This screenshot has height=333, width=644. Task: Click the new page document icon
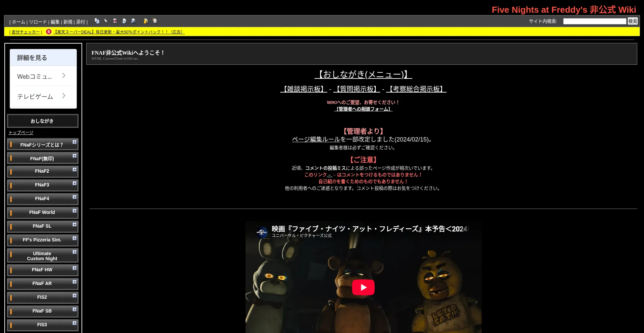coord(155,21)
